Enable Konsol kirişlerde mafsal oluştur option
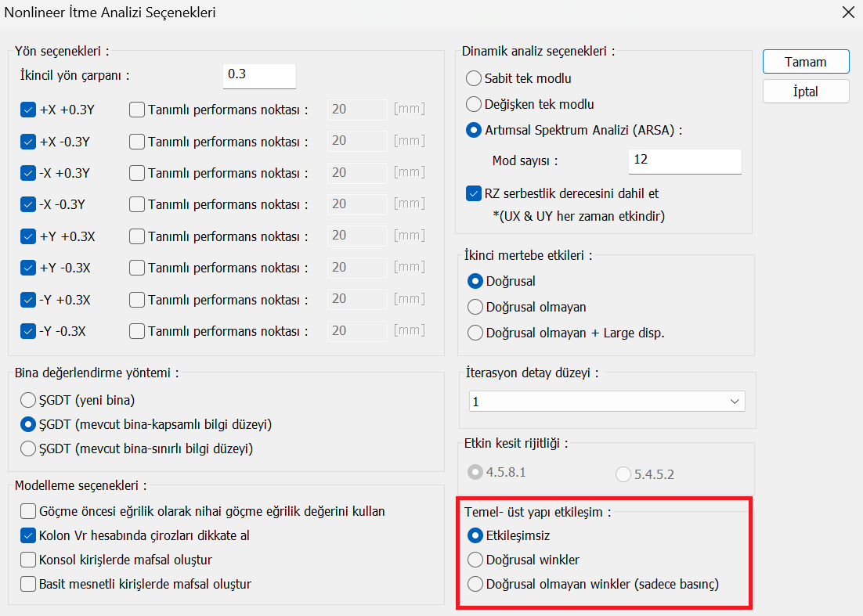The image size is (863, 616). pyautogui.click(x=29, y=560)
